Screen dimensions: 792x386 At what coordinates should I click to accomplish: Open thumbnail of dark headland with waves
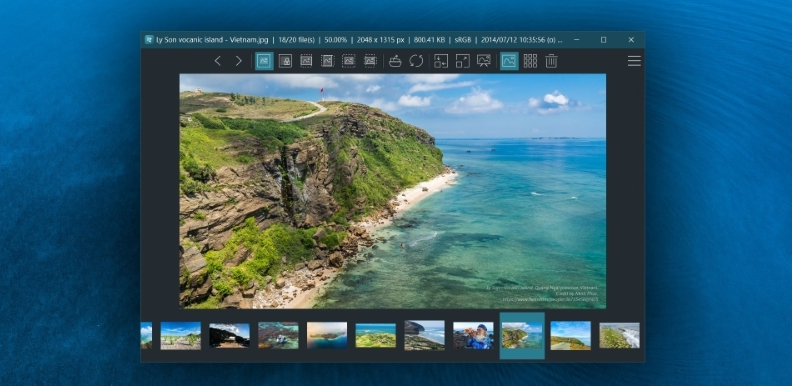(424, 335)
